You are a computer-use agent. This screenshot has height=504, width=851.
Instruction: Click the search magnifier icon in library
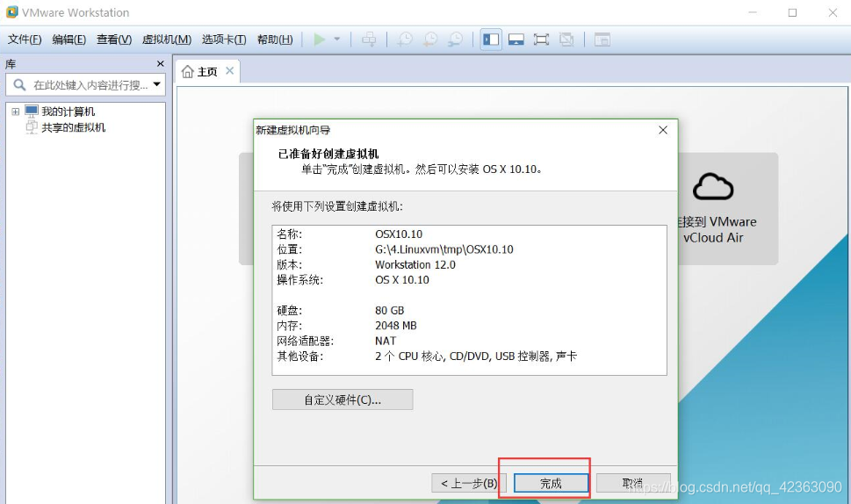[19, 85]
